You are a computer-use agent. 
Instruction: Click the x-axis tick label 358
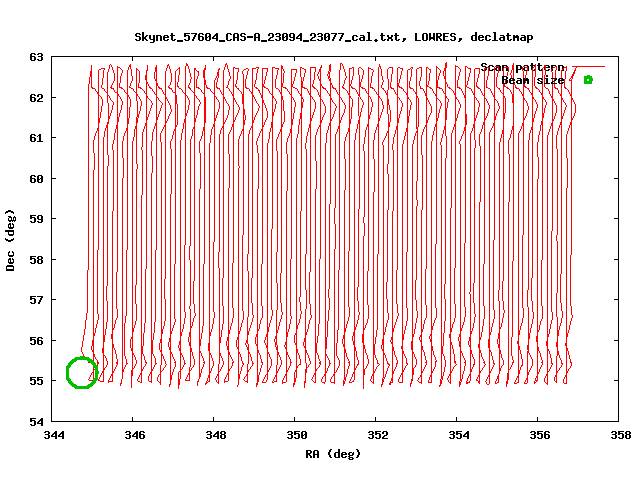(621, 435)
